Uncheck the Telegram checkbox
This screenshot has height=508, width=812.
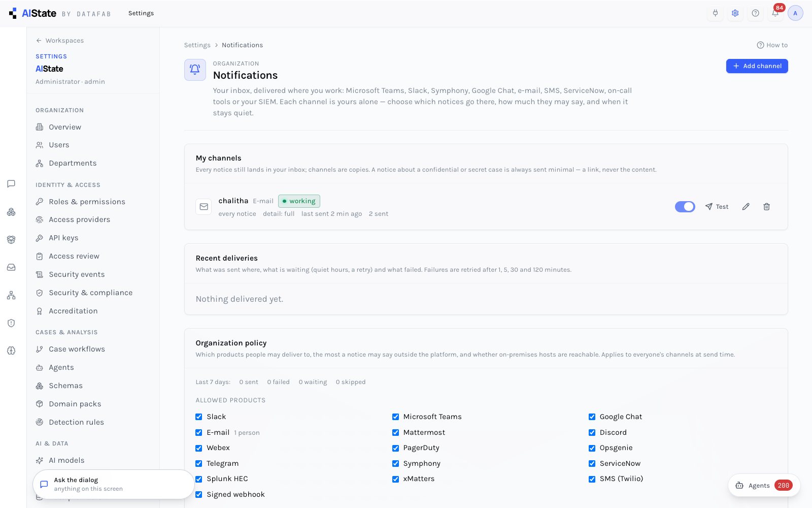coord(199,463)
